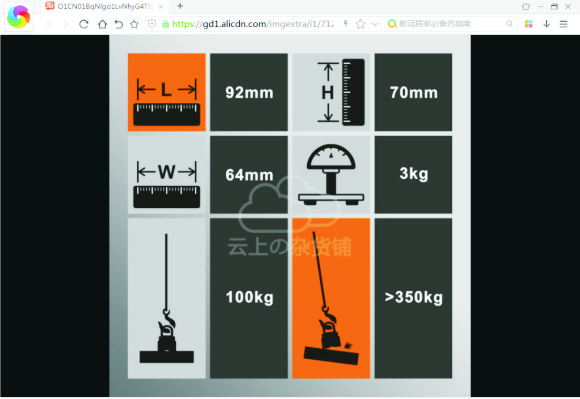Viewport: 580px width, 399px height.
Task: Open the colorful apps grid icon
Action: pos(529,24)
